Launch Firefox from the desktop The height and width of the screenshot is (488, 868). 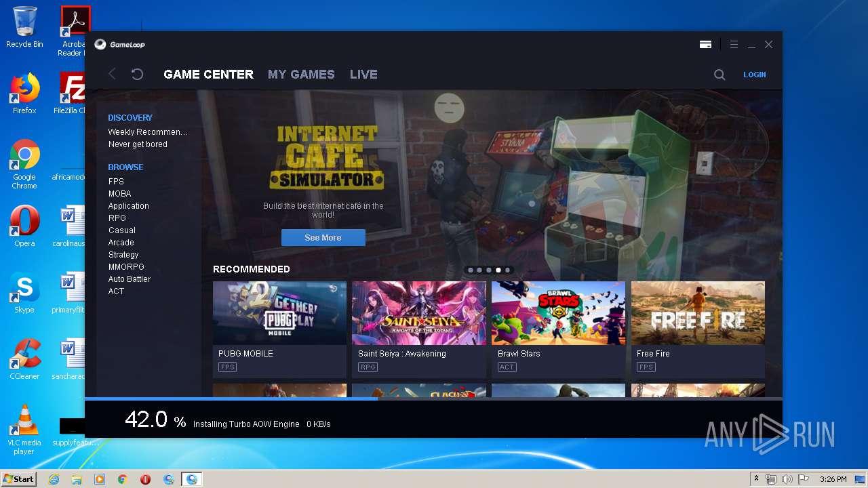24,94
